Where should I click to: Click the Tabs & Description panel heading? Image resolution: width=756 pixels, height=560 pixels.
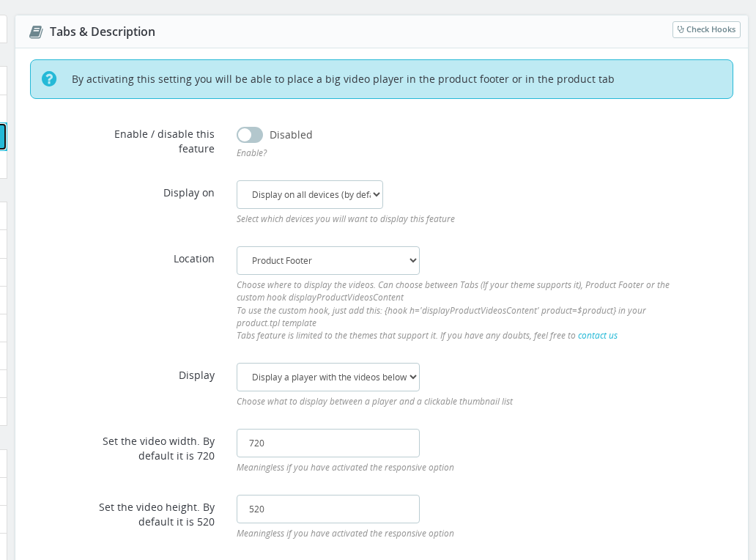(x=103, y=32)
